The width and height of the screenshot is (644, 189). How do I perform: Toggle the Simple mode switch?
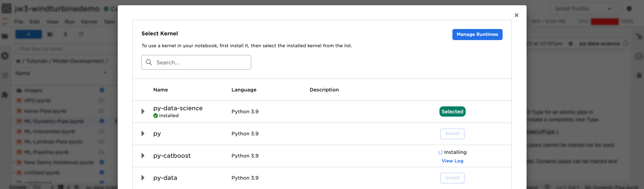[34, 187]
